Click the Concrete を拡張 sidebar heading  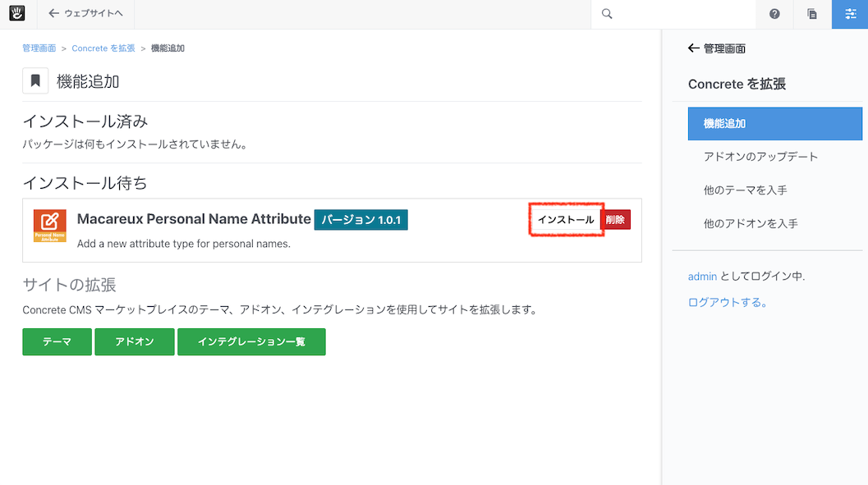737,84
